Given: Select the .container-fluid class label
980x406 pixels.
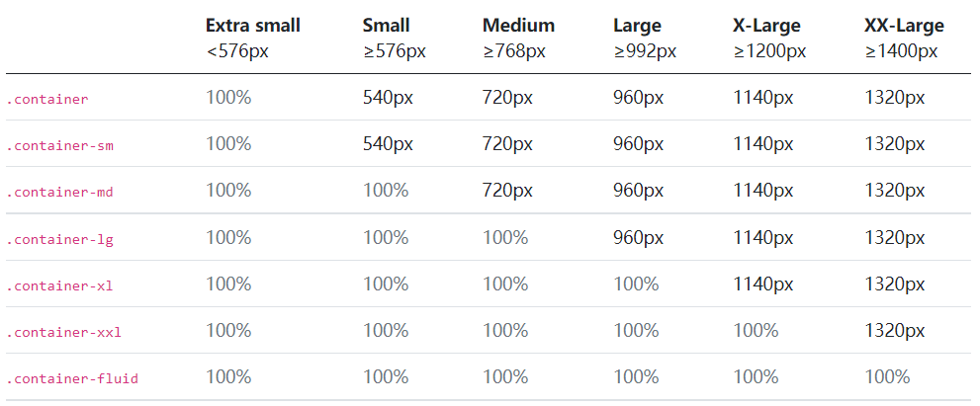Looking at the screenshot, I should pyautogui.click(x=72, y=378).
